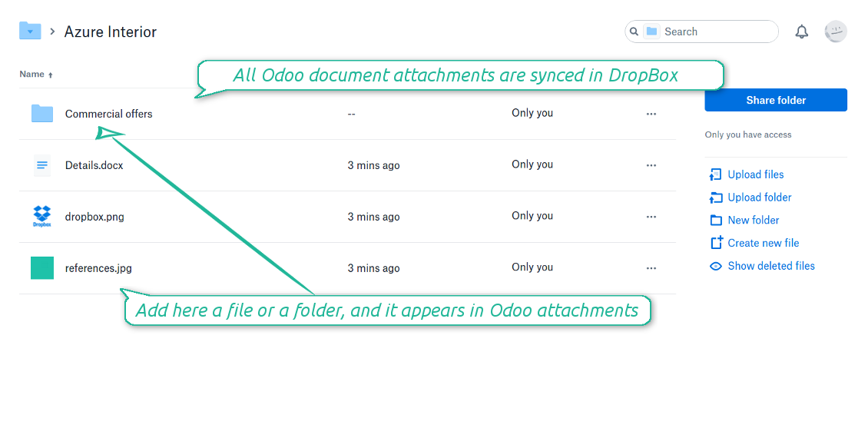Viewport: 868px width, 425px height.
Task: Open Commercial offers folder name
Action: [108, 114]
